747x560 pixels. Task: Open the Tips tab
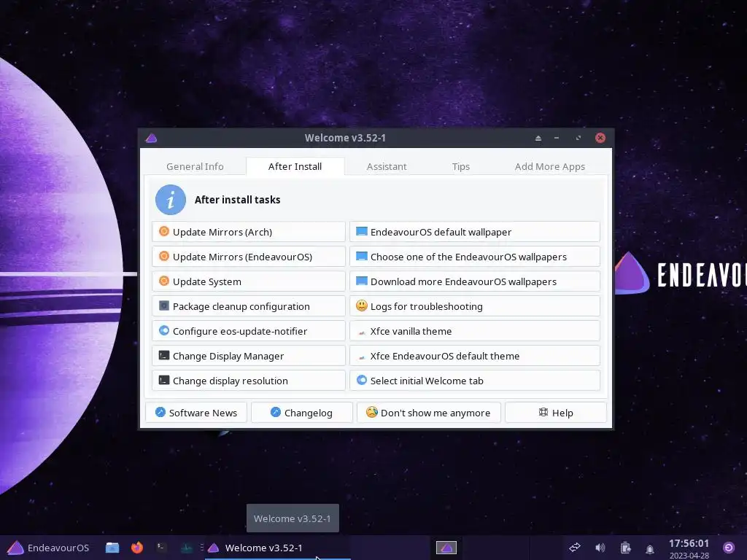click(x=461, y=167)
